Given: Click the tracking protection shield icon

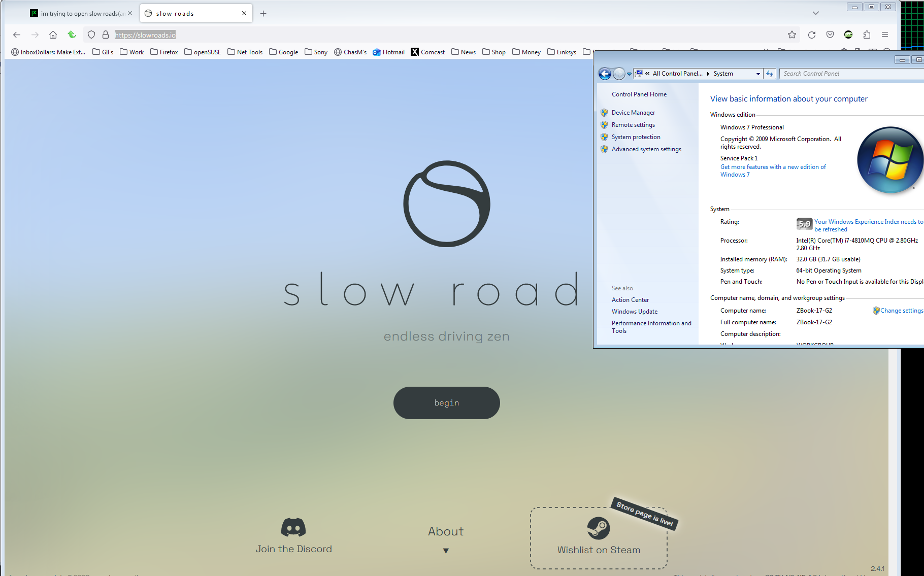Looking at the screenshot, I should tap(91, 35).
